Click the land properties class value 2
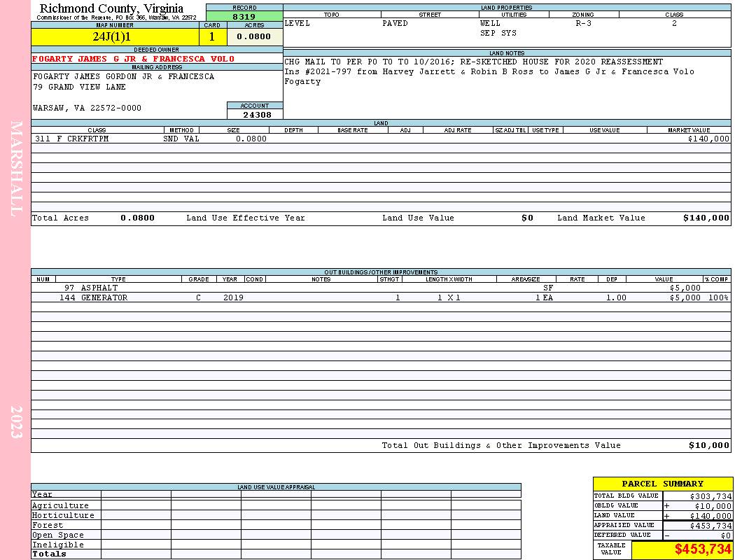 (x=674, y=23)
